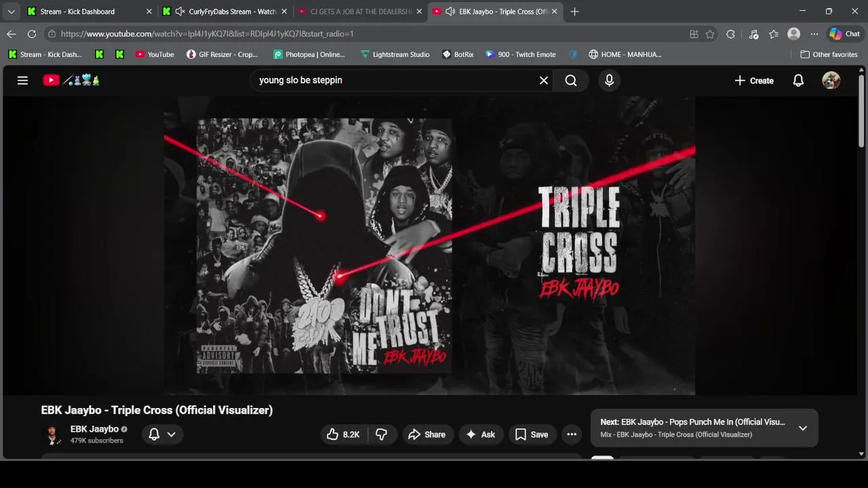Reload the page with the refresh icon
The height and width of the screenshot is (488, 868).
click(x=32, y=34)
